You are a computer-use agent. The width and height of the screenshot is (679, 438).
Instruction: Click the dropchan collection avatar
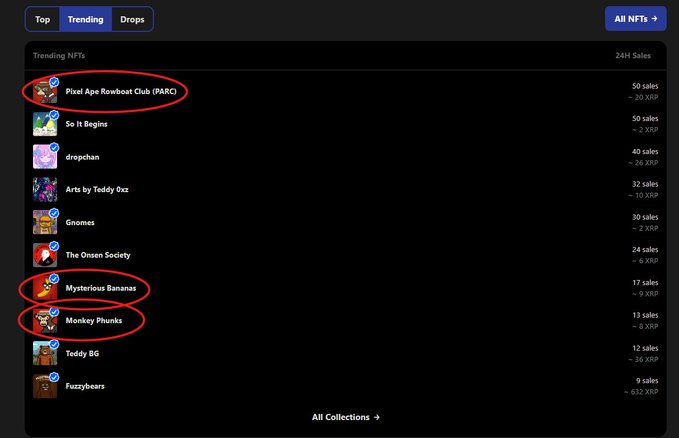click(x=45, y=157)
